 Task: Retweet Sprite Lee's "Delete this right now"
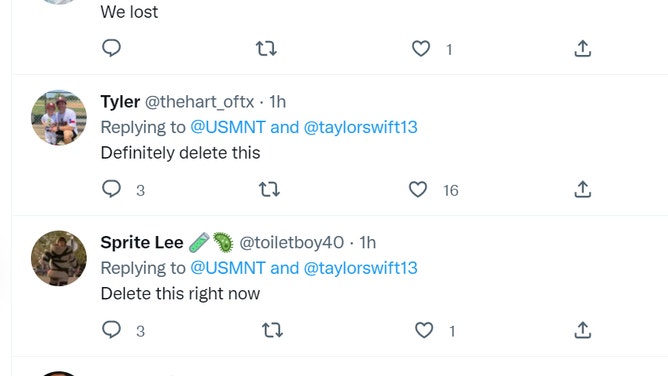[272, 330]
